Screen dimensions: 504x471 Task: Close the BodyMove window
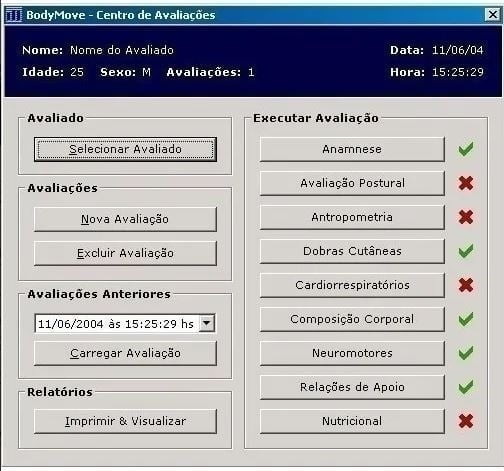click(492, 15)
